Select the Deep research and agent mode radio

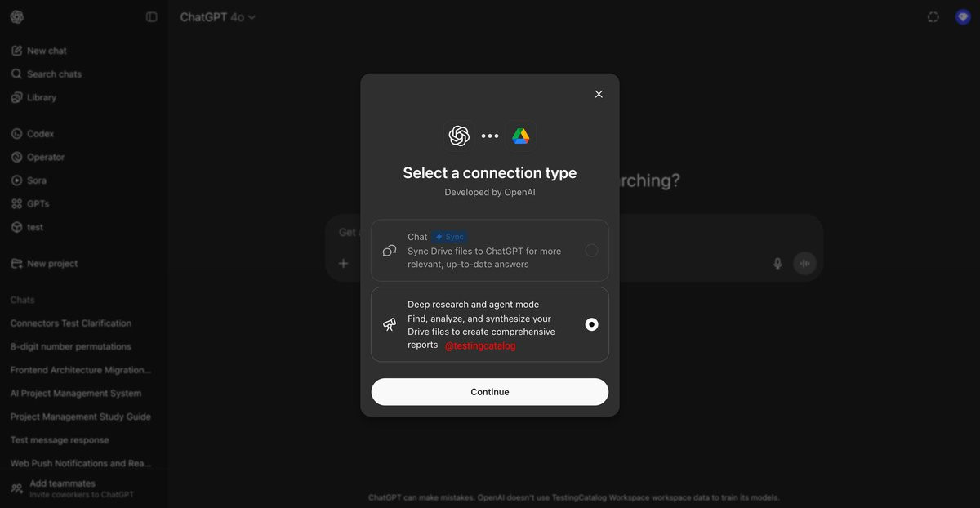pyautogui.click(x=591, y=324)
